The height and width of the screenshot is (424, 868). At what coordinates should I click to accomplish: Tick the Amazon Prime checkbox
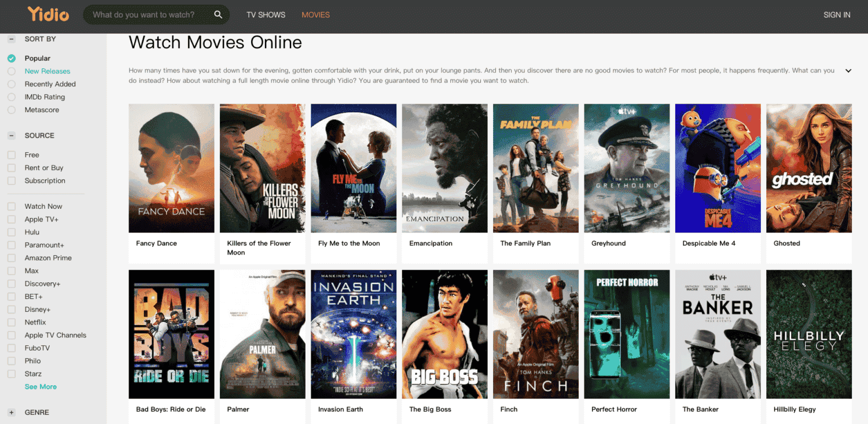[x=12, y=258]
